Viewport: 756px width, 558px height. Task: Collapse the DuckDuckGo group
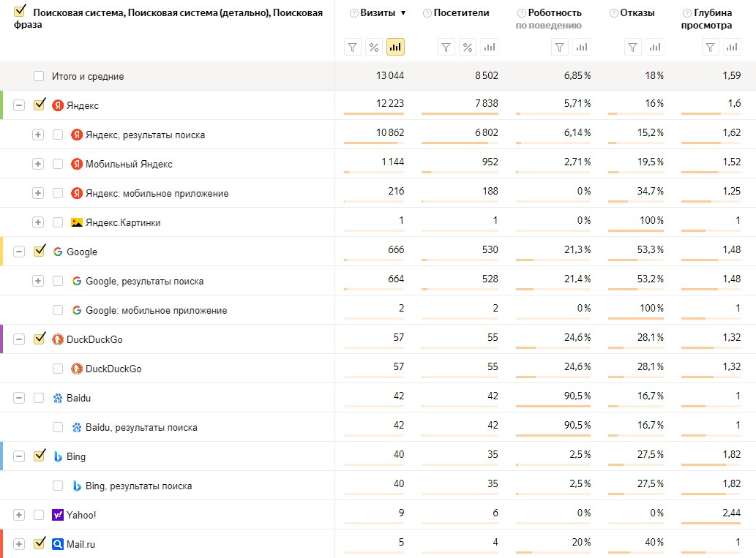coord(19,339)
